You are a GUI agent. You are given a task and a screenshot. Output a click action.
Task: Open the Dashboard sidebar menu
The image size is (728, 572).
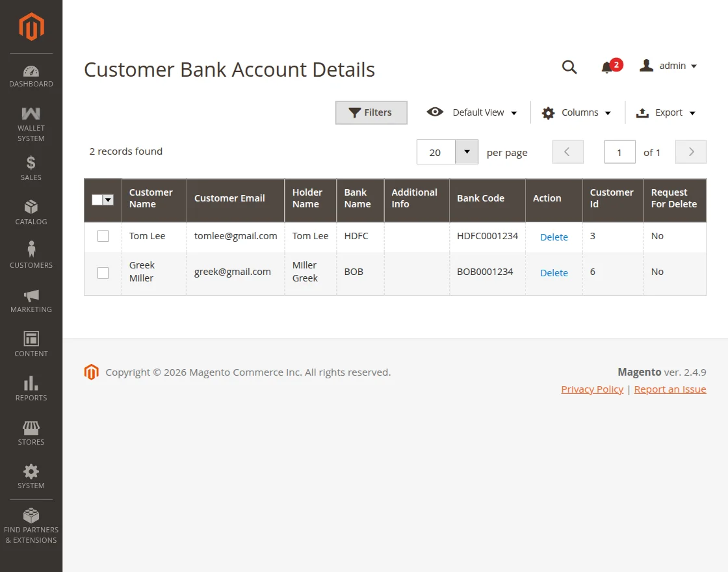click(31, 77)
